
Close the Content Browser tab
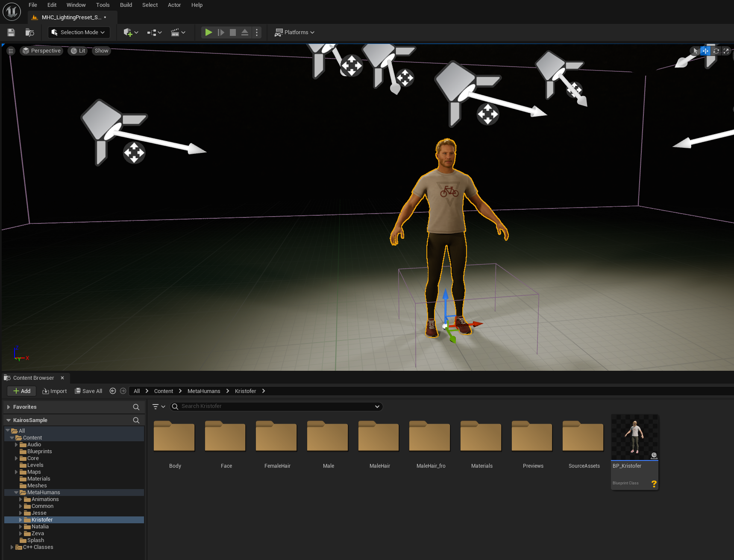point(62,378)
